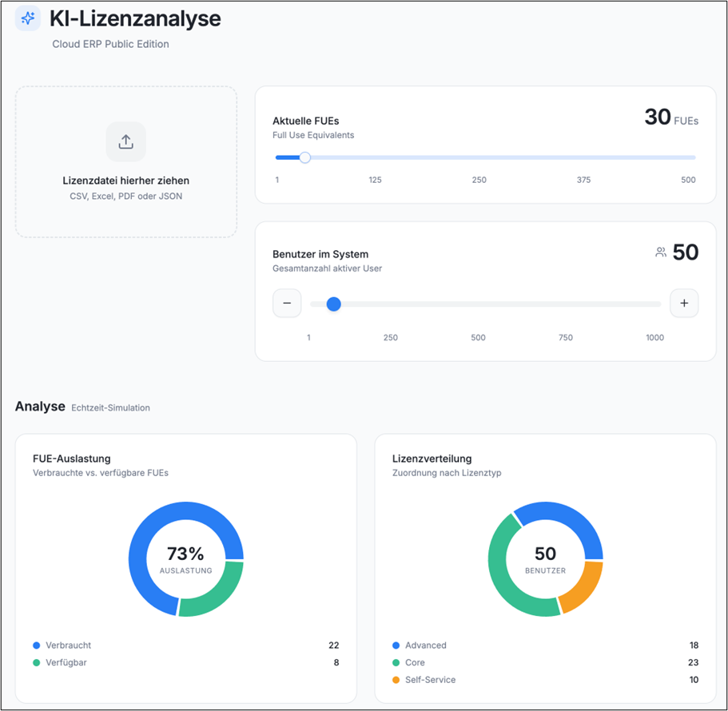Click the Lizenzdatei hierher ziehen drop zone
Image resolution: width=728 pixels, height=711 pixels.
tap(126, 162)
